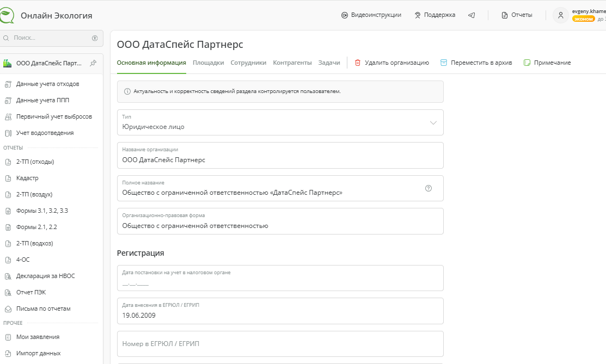This screenshot has width=606, height=364.
Task: Click Удалить организацию button
Action: [x=391, y=63]
